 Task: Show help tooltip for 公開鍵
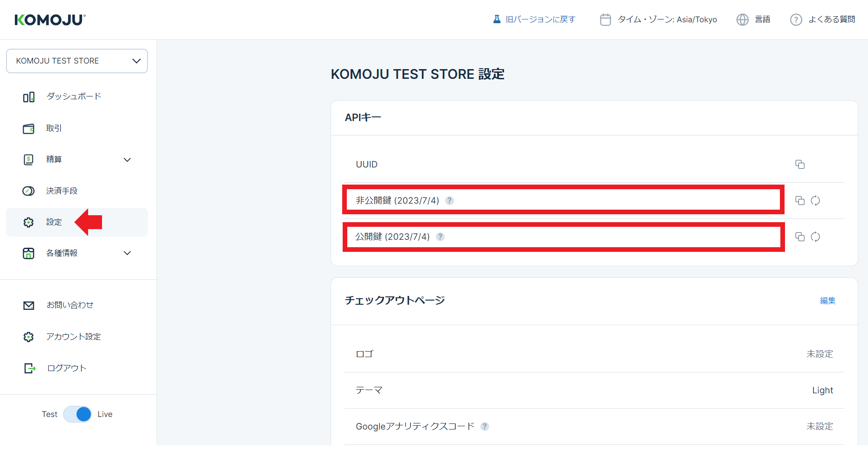(440, 237)
